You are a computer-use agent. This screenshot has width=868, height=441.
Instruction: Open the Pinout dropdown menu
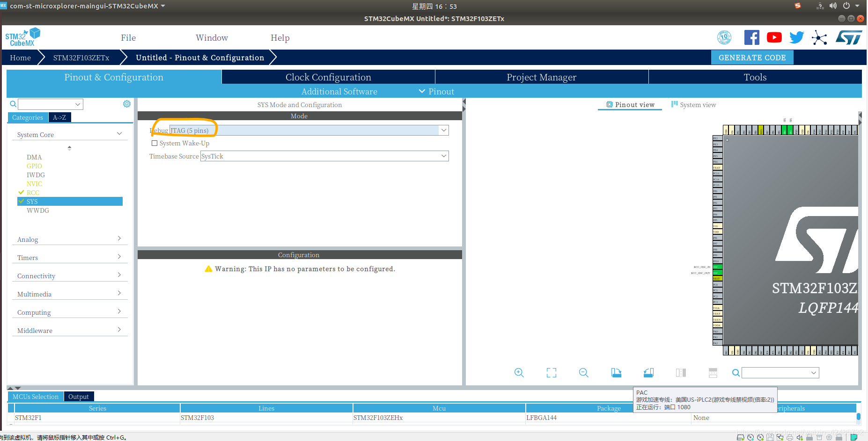click(436, 91)
